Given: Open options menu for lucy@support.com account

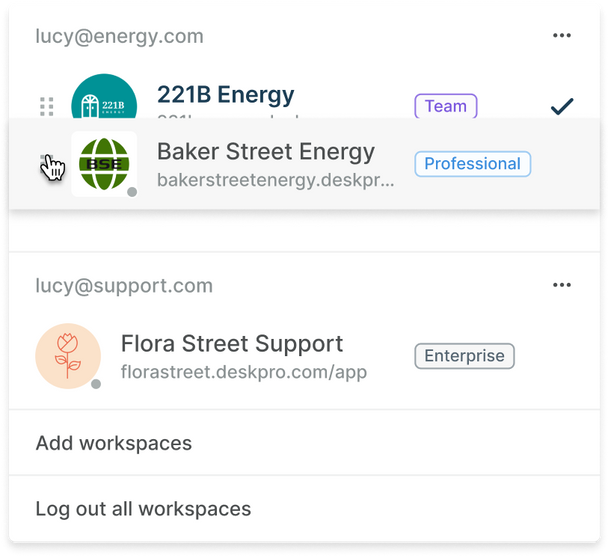Looking at the screenshot, I should [x=562, y=285].
